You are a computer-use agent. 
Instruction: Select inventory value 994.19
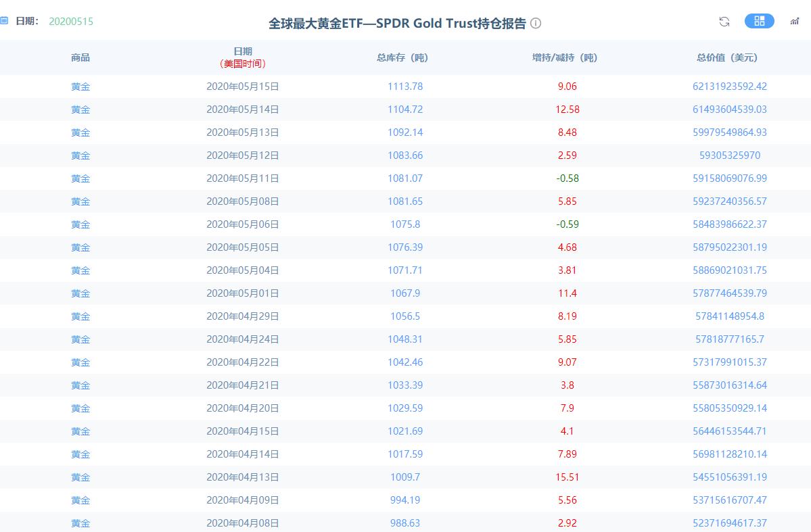[x=405, y=500]
